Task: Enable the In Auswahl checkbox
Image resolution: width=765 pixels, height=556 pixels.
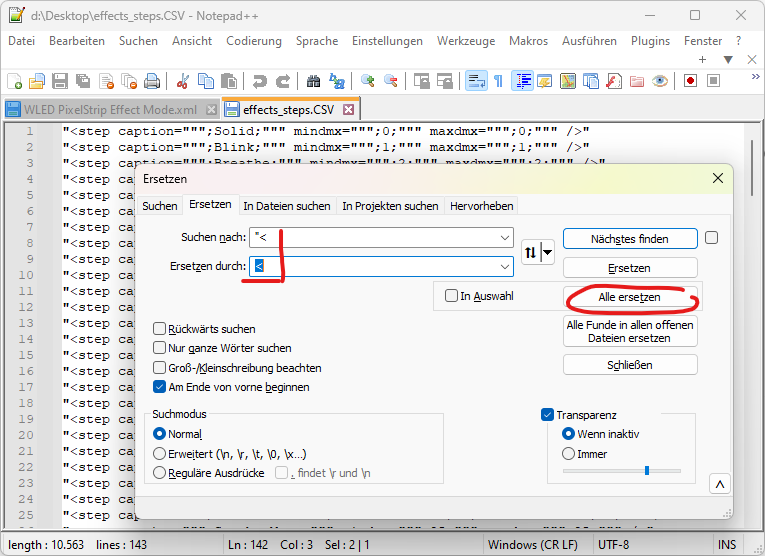Action: (451, 296)
